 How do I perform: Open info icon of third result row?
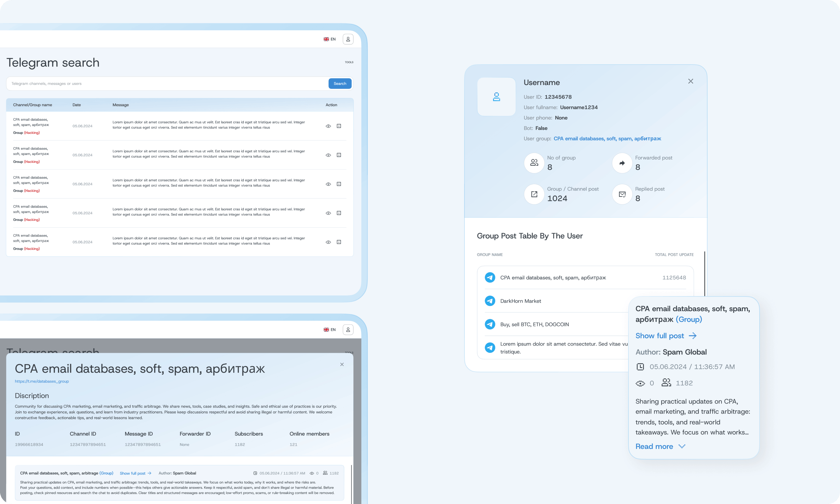click(x=339, y=184)
